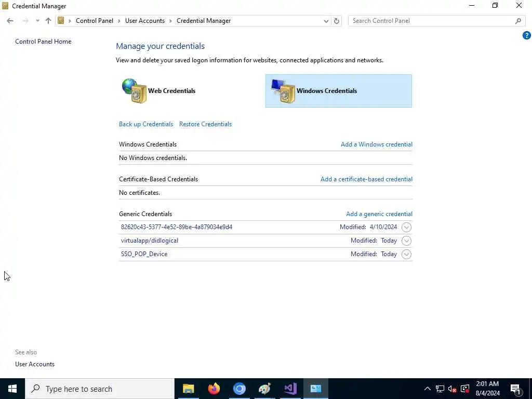Select the virtualapp/didlogical entry name
The width and height of the screenshot is (532, 399).
click(x=149, y=241)
